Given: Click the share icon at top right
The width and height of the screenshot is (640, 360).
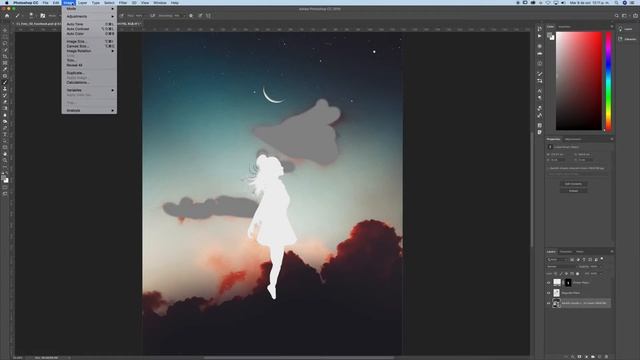Looking at the screenshot, I should [636, 16].
